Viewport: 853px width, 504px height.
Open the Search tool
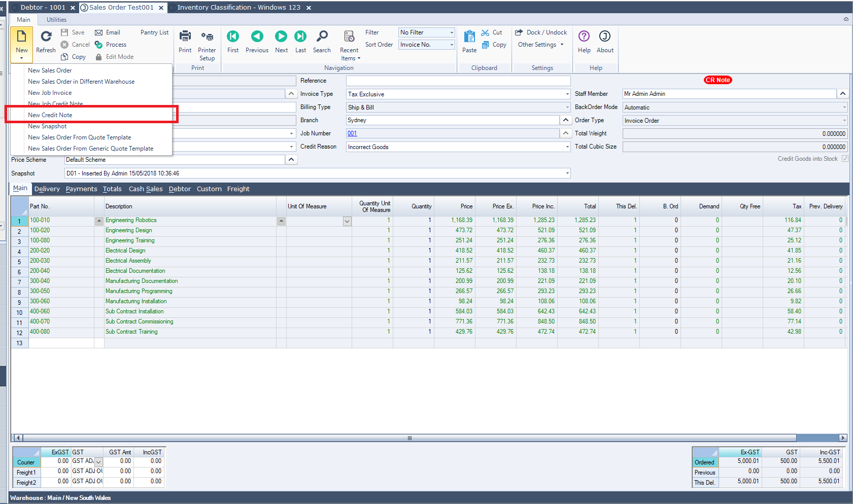click(x=322, y=37)
